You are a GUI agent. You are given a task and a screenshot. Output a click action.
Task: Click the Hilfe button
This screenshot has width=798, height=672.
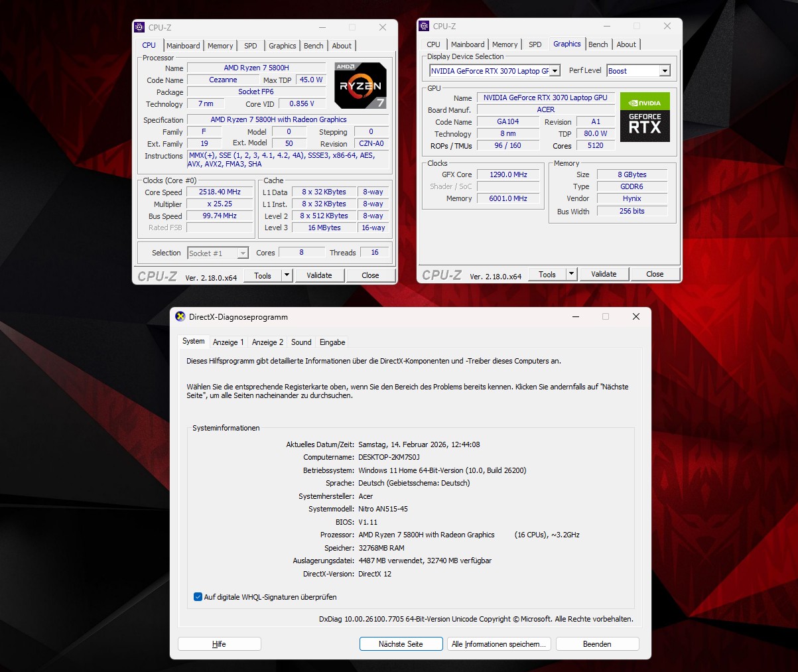tap(219, 644)
